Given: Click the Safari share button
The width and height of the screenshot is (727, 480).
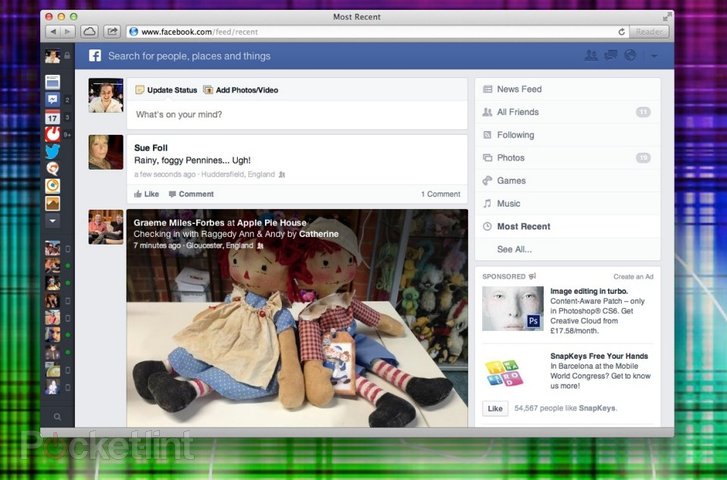Looking at the screenshot, I should pyautogui.click(x=112, y=32).
